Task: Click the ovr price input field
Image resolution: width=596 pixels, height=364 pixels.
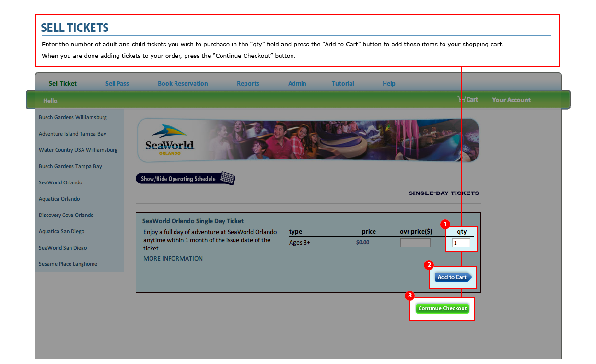Action: [x=415, y=242]
